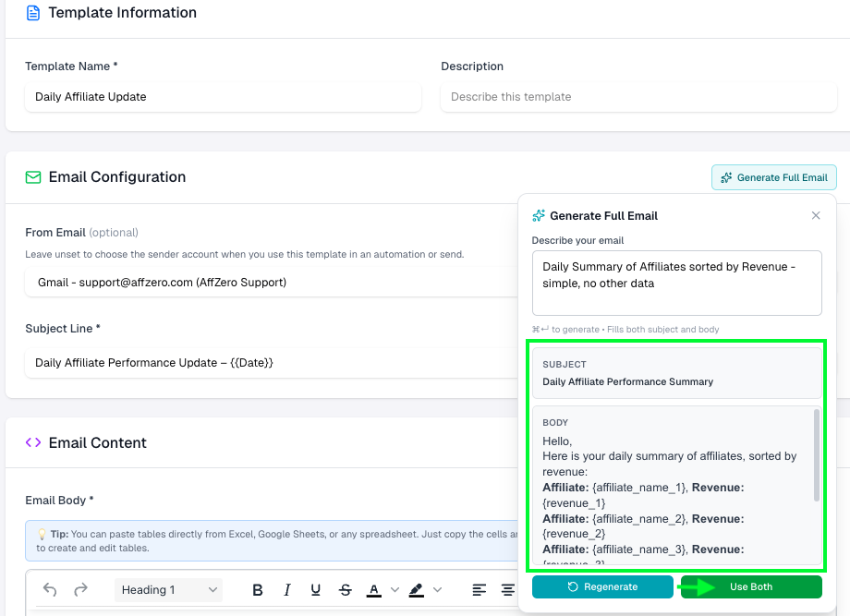This screenshot has height=616, width=850.
Task: Close the Generate Full Email popup
Action: (x=816, y=215)
